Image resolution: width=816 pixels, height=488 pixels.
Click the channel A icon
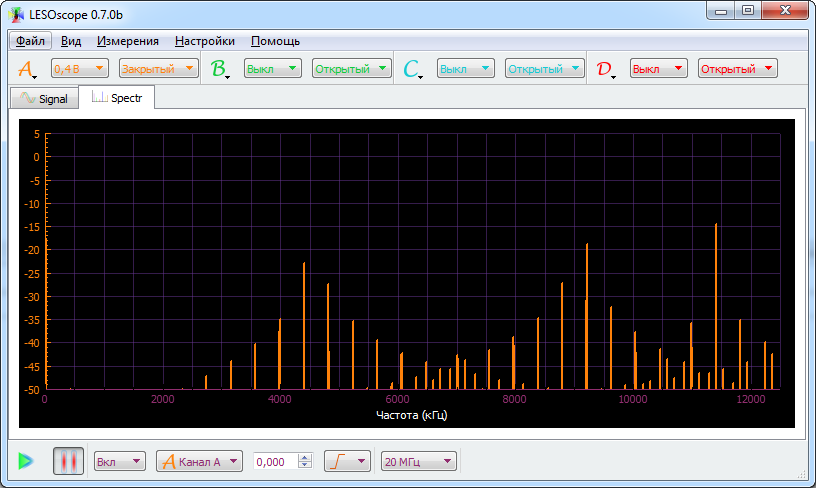point(27,69)
